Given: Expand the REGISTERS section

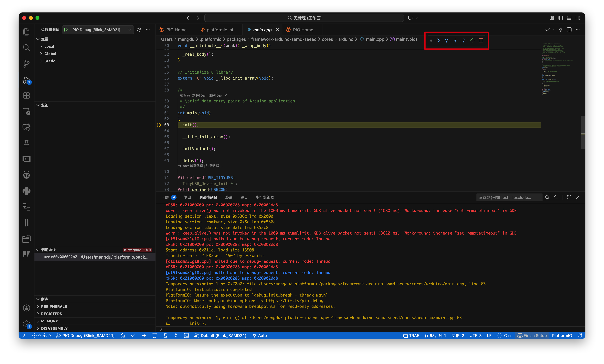Looking at the screenshot, I should tap(52, 314).
